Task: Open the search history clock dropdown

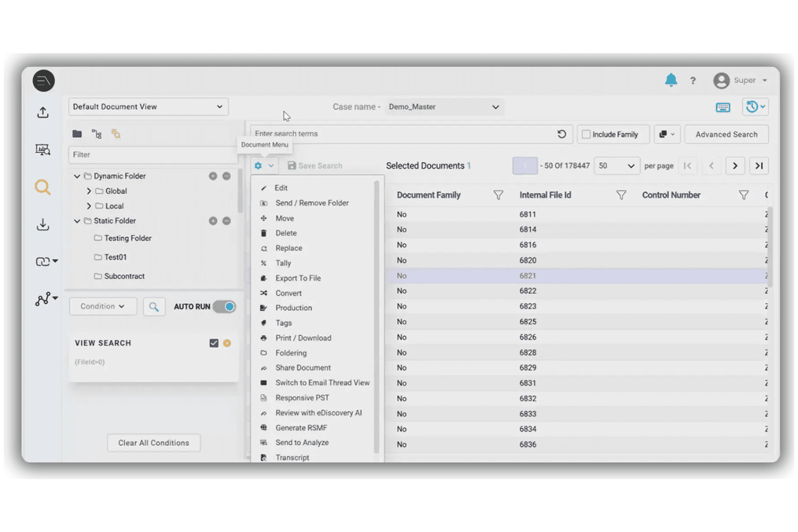Action: (755, 107)
